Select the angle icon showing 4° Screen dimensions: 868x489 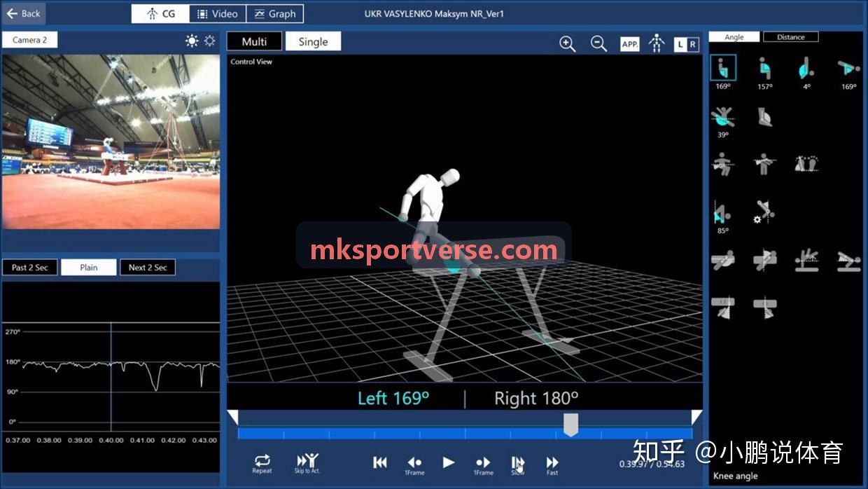pyautogui.click(x=806, y=69)
